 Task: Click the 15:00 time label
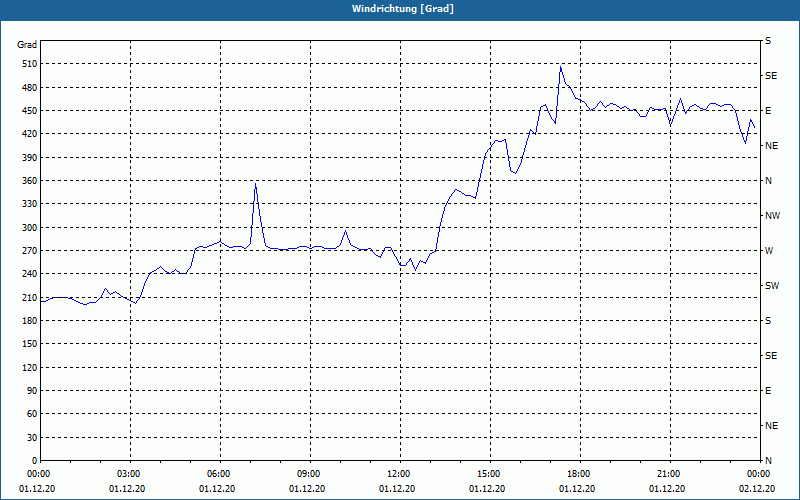[x=490, y=474]
